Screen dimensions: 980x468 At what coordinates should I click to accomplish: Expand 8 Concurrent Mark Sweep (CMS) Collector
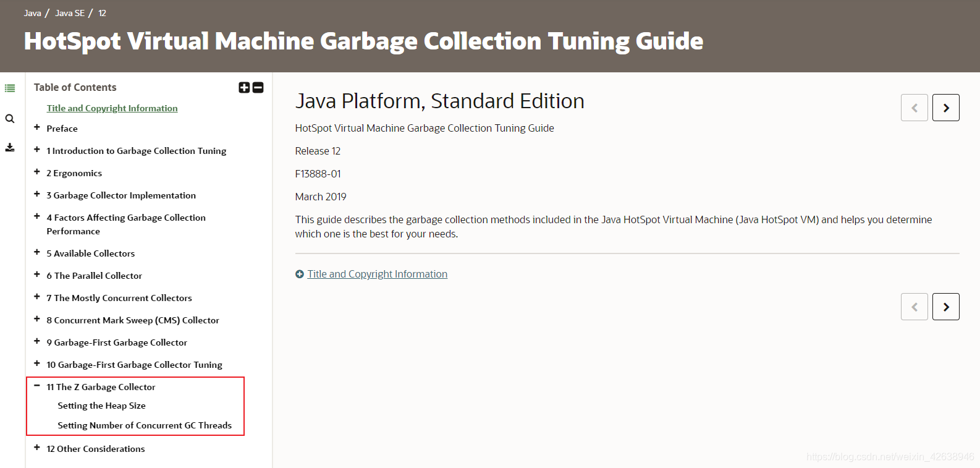(x=37, y=319)
